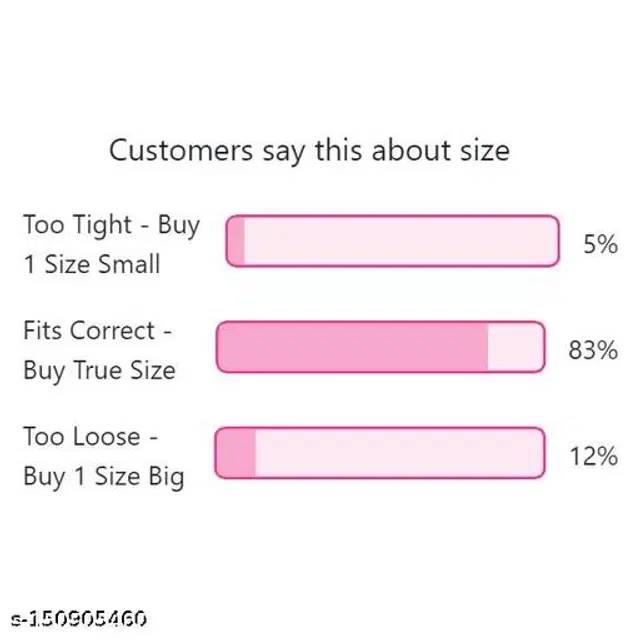Click the words 'say this' in the heading
The height and width of the screenshot is (640, 640).
click(312, 151)
